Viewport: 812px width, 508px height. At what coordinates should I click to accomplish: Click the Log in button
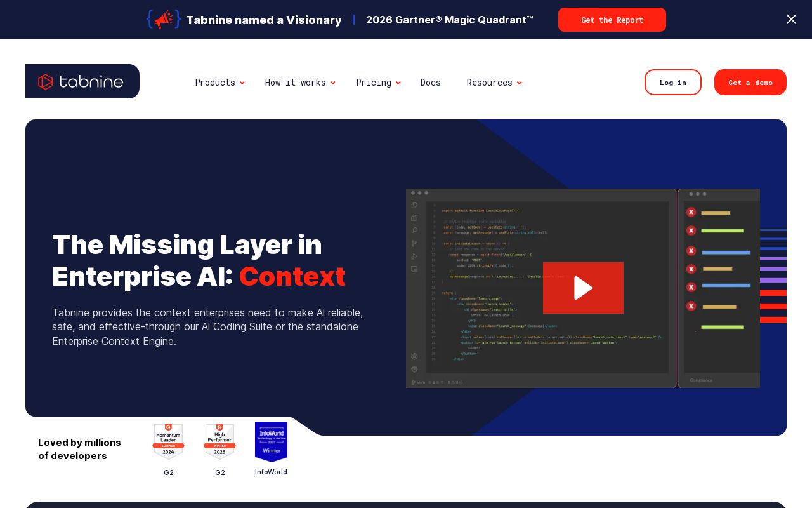point(673,83)
